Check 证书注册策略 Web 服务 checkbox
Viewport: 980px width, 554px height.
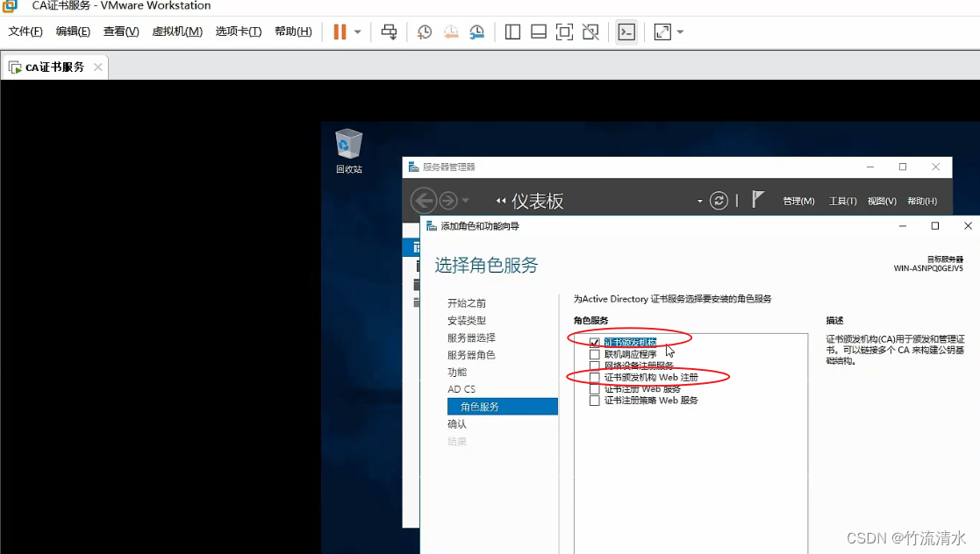tap(594, 401)
